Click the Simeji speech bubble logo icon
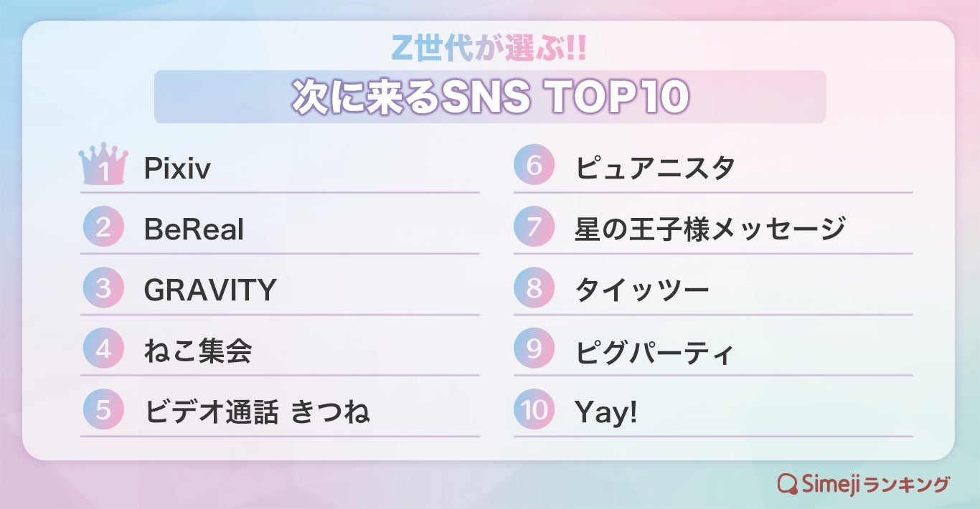Screen dimensions: 980x509 [x=788, y=484]
